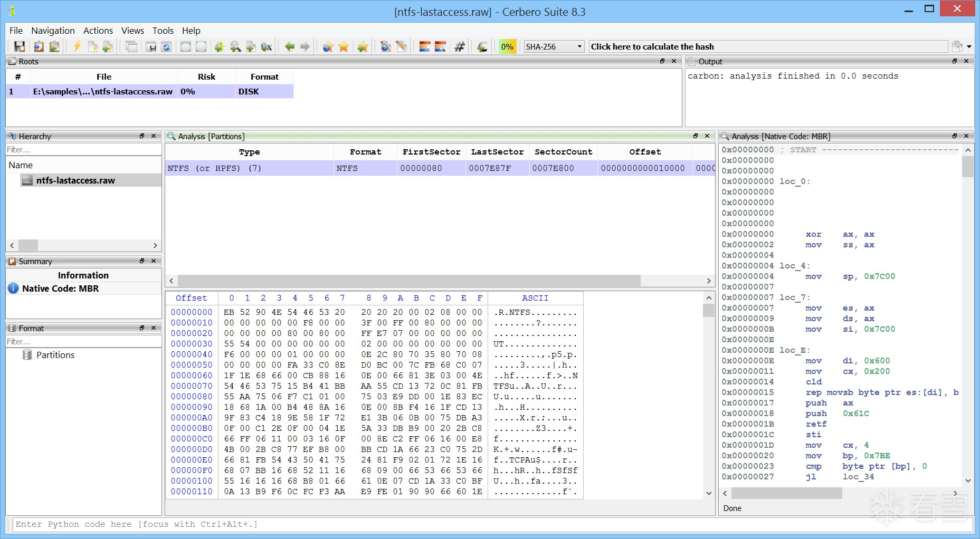Click the hash symbol toolbar icon
This screenshot has width=980, height=539.
(x=459, y=46)
